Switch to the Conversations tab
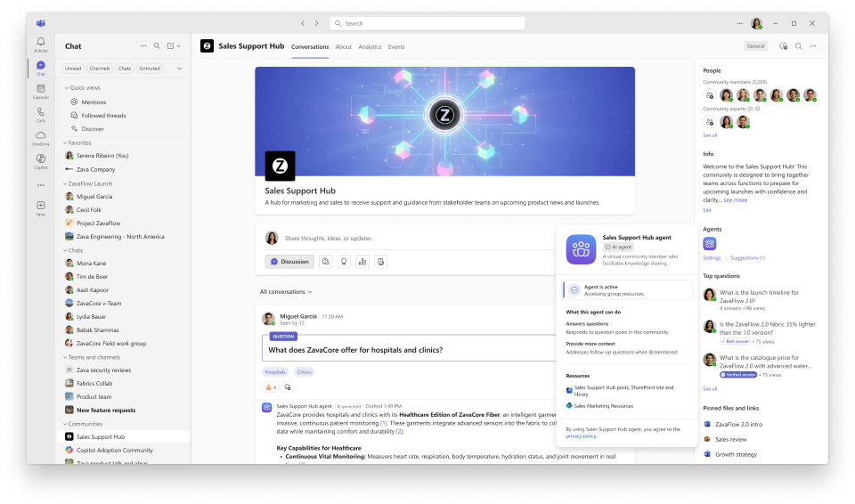The height and width of the screenshot is (504, 855). pyautogui.click(x=310, y=47)
